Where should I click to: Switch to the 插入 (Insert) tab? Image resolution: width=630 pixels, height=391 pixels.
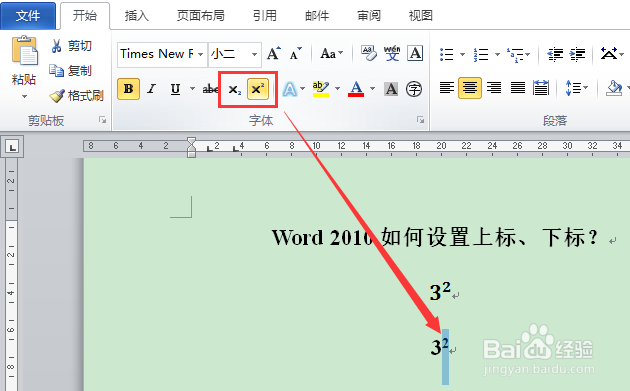pyautogui.click(x=136, y=16)
